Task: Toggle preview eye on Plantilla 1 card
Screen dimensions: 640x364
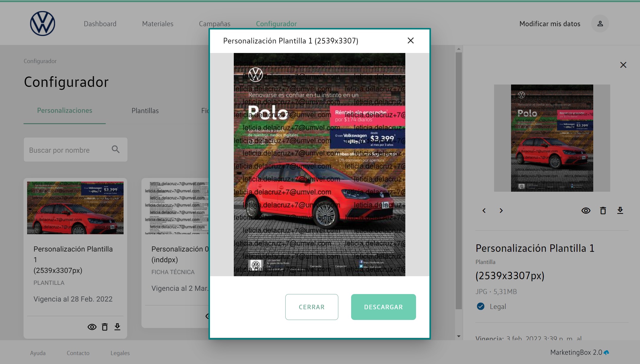Action: [92, 327]
